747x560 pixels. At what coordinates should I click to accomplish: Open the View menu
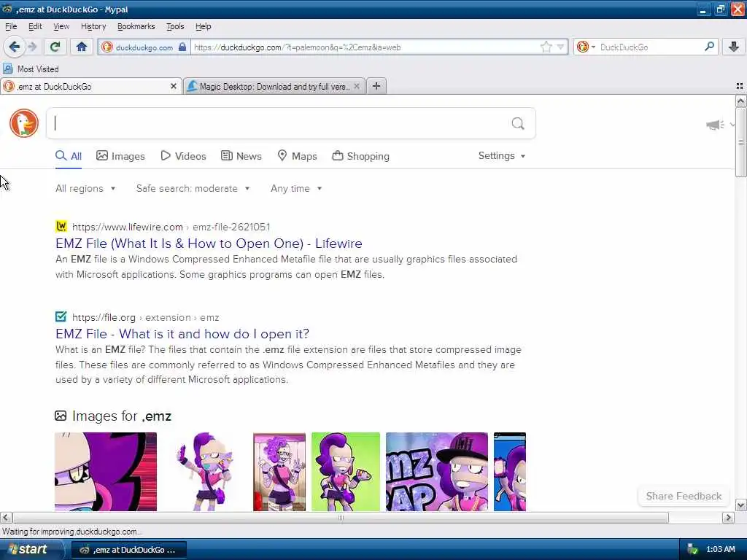point(61,26)
